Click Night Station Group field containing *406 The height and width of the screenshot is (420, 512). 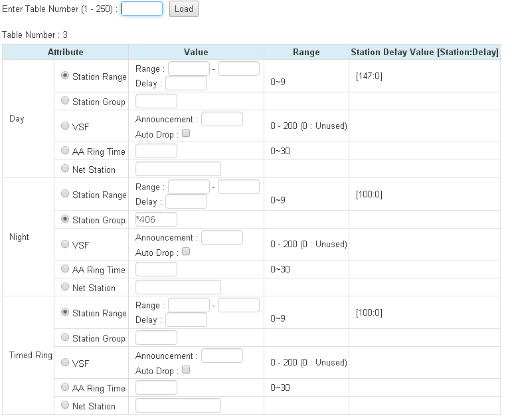coord(156,219)
